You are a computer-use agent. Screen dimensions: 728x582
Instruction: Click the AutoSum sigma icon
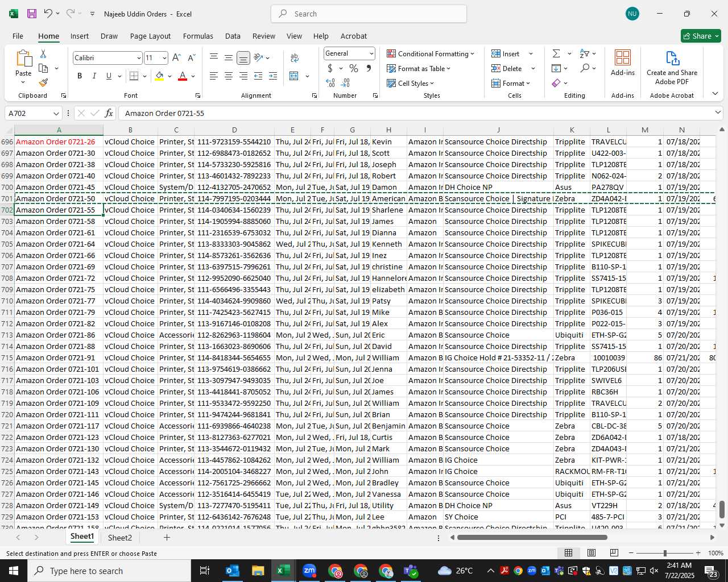556,53
